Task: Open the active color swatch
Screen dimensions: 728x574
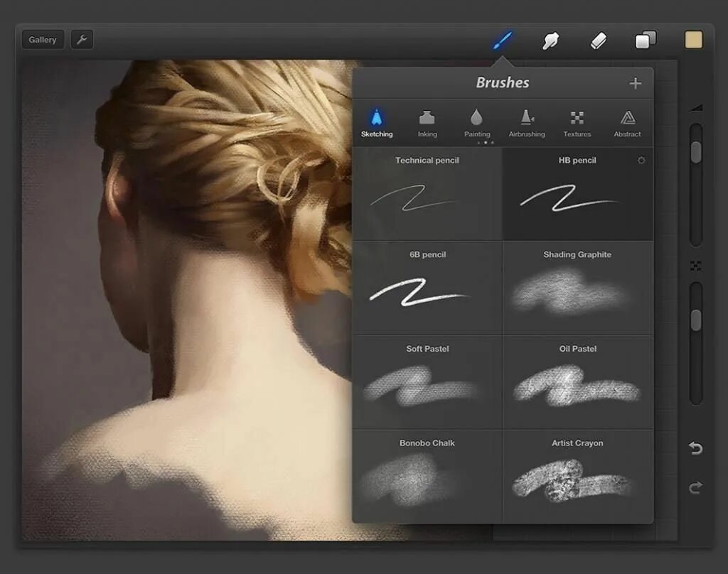Action: (x=694, y=40)
